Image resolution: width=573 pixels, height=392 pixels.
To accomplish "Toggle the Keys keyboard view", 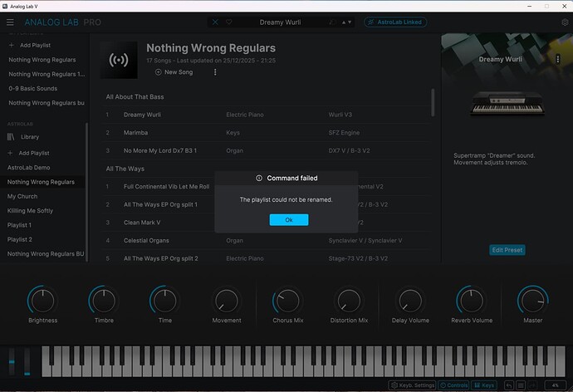I will tap(484, 385).
